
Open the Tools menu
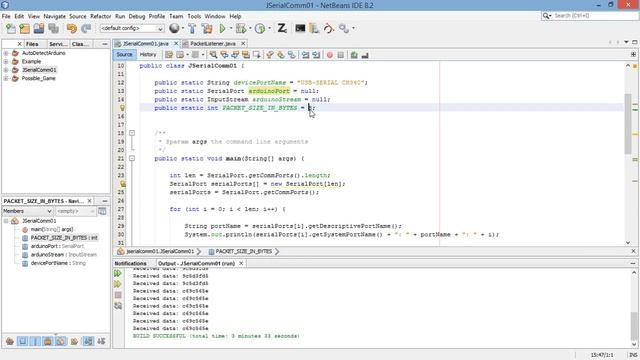coord(194,16)
